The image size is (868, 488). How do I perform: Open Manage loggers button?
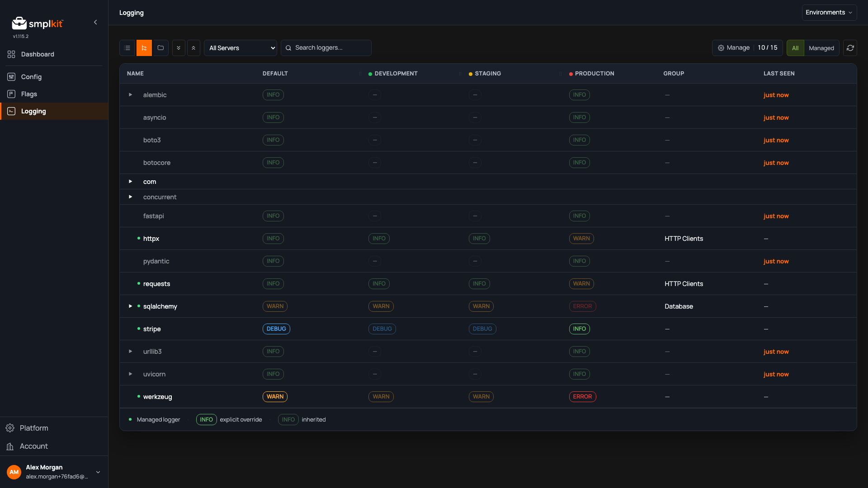[747, 48]
